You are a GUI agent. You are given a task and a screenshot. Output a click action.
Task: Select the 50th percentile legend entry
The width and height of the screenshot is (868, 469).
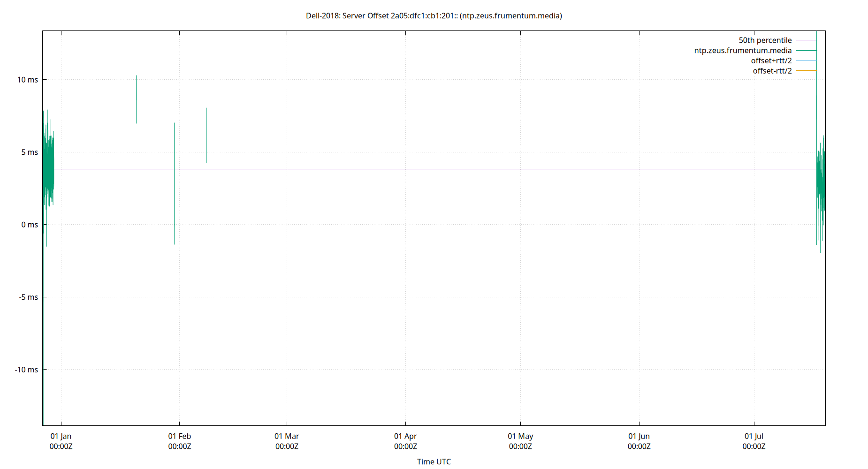(x=766, y=40)
